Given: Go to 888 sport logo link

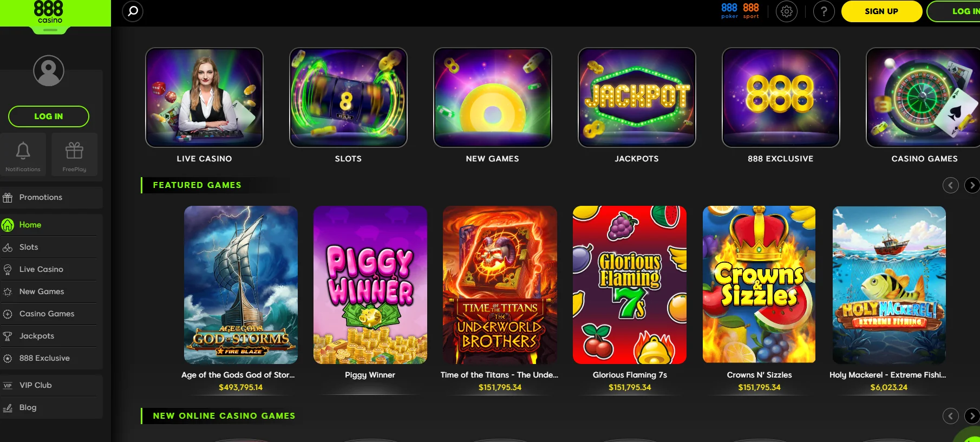Looking at the screenshot, I should (751, 11).
